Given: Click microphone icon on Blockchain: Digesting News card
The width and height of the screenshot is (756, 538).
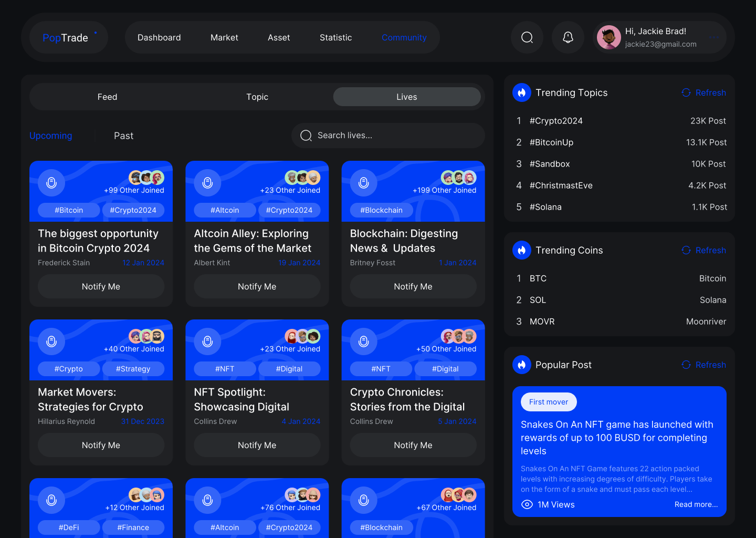Looking at the screenshot, I should 364,183.
